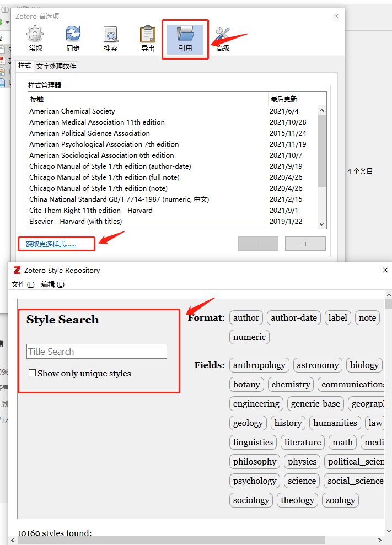Open the 引用 cite preferences pane
This screenshot has width=392, height=545.
pyautogui.click(x=185, y=39)
